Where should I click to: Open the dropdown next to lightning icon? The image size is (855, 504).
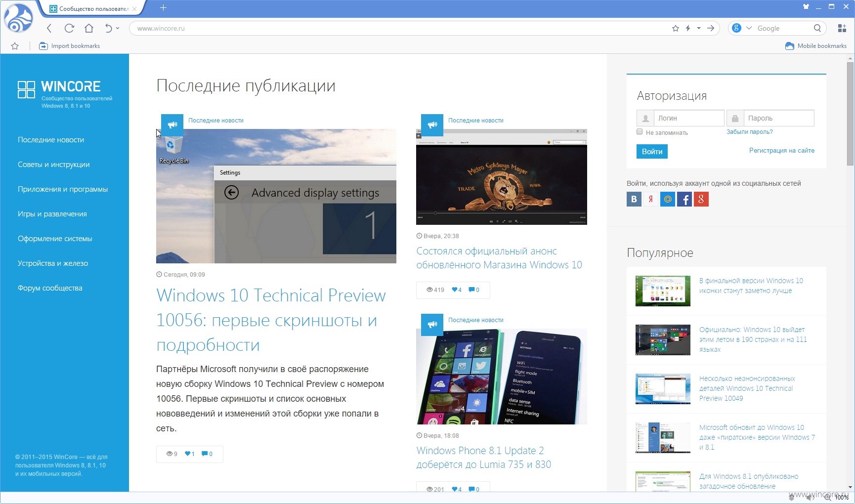coord(699,28)
